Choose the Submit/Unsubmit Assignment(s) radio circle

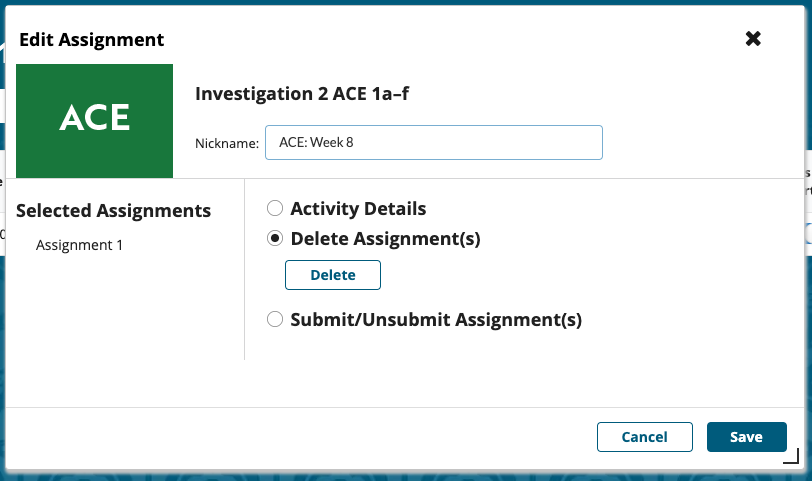[275, 320]
